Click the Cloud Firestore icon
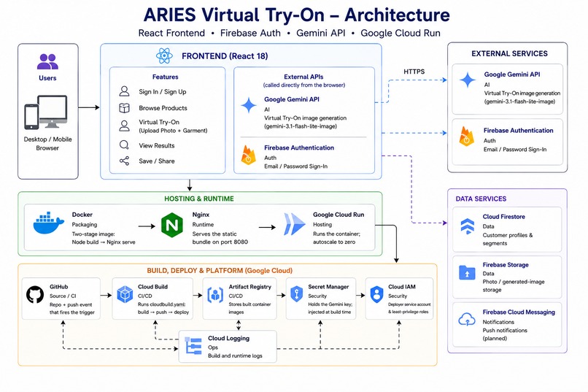This screenshot has height=392, width=588. click(x=467, y=226)
